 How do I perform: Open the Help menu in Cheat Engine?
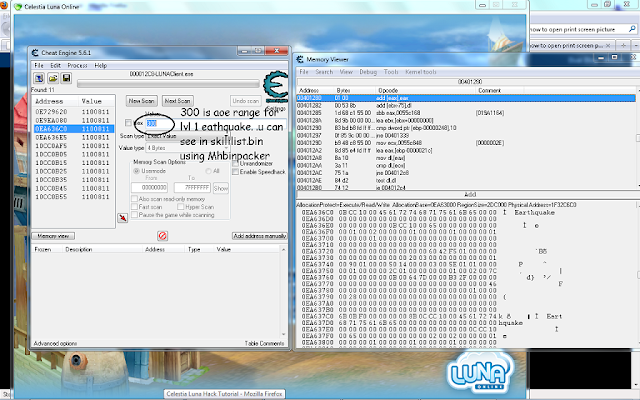pos(100,65)
